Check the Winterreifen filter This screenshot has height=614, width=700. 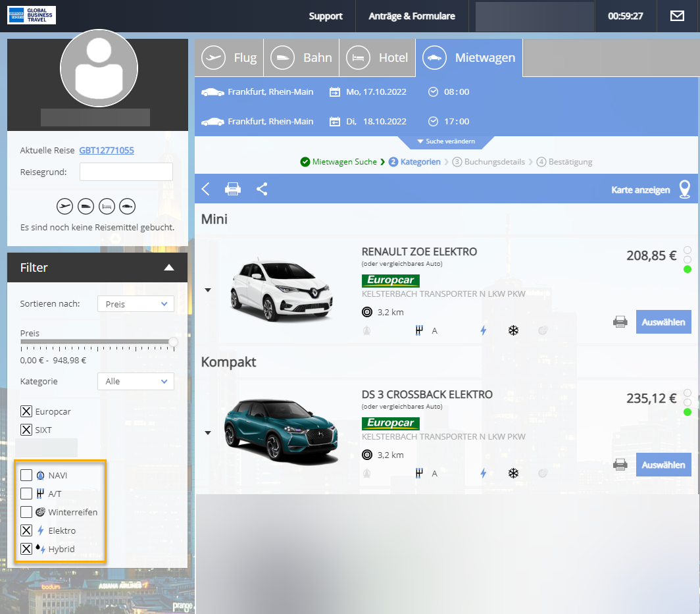click(x=26, y=512)
